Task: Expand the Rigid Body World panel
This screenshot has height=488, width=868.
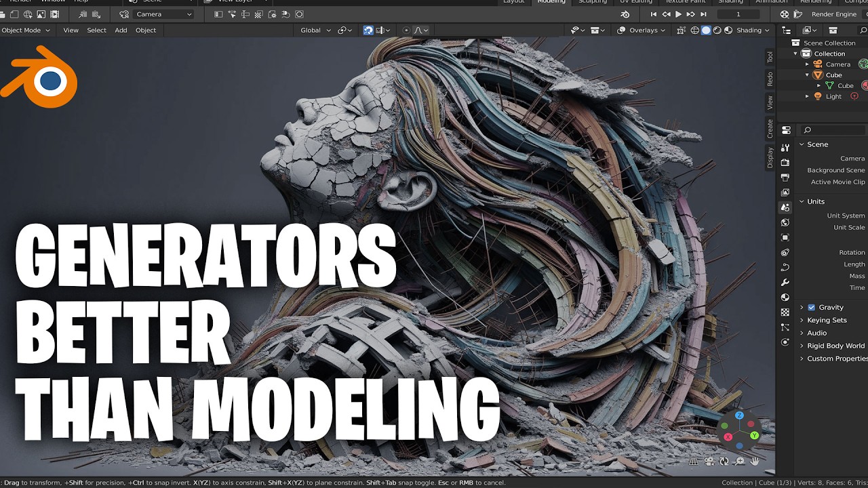Action: coord(835,346)
